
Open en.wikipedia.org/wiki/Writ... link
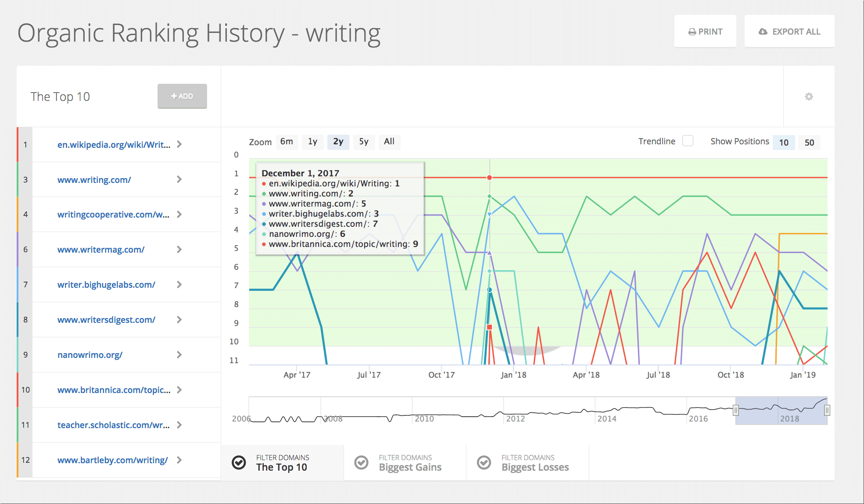(x=114, y=145)
